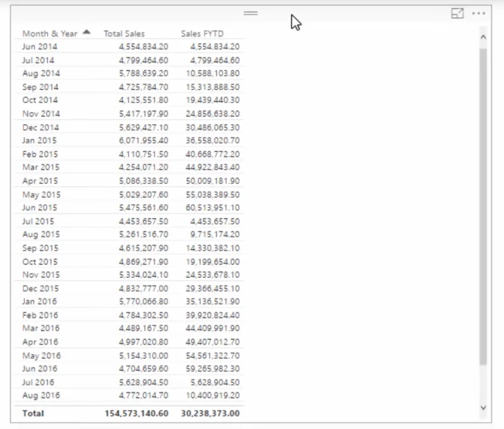This screenshot has height=429, width=504.
Task: Open the More options ellipsis menu
Action: coord(479,13)
